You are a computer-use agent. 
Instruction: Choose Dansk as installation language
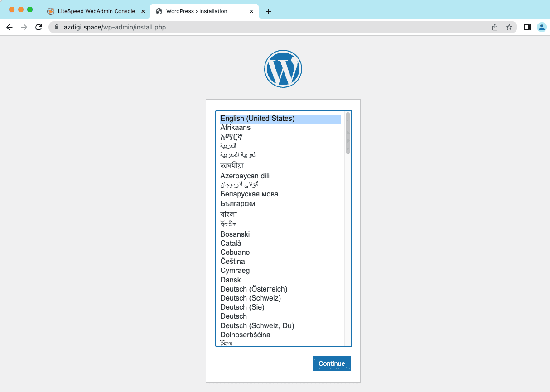[231, 280]
